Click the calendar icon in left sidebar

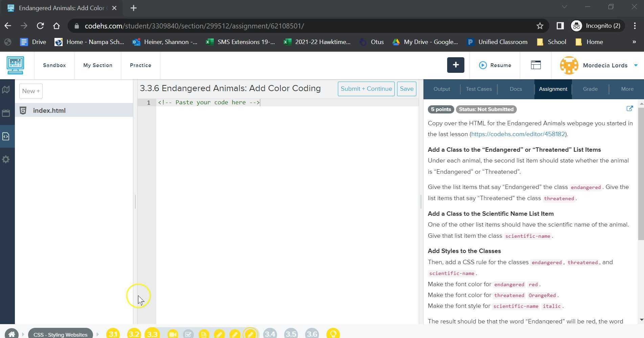coord(6,113)
